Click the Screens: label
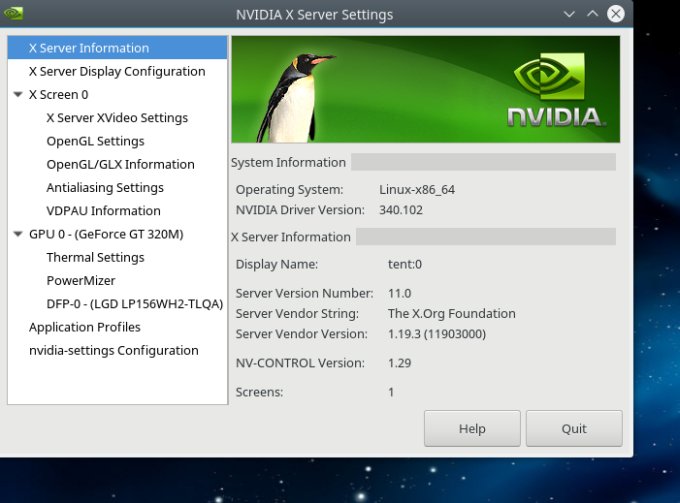The image size is (680, 503). (259, 392)
